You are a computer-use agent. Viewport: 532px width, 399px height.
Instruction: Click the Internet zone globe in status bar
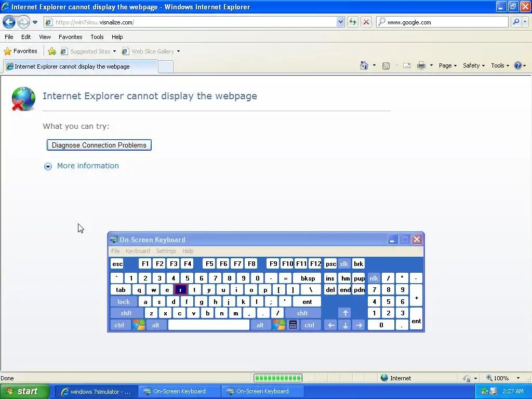coord(384,378)
